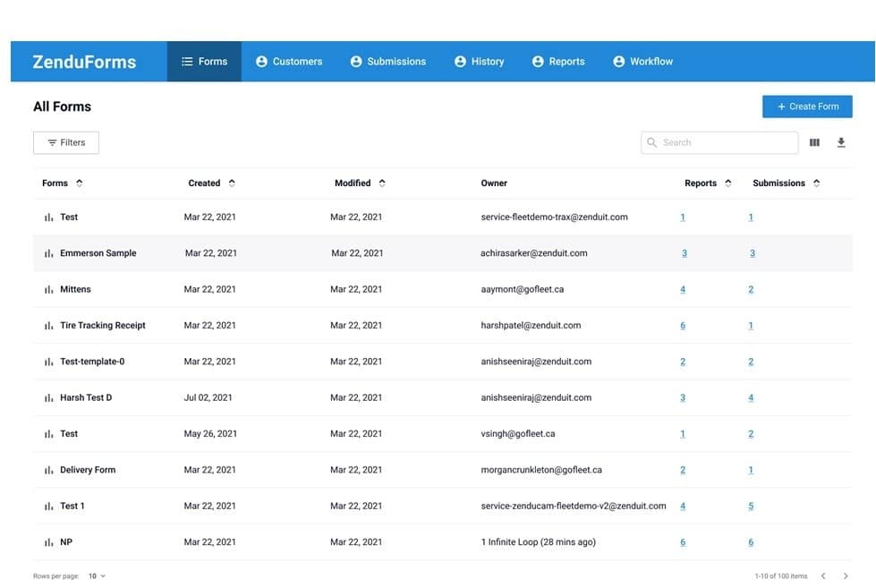Click the Workflow tab person icon

tap(618, 62)
